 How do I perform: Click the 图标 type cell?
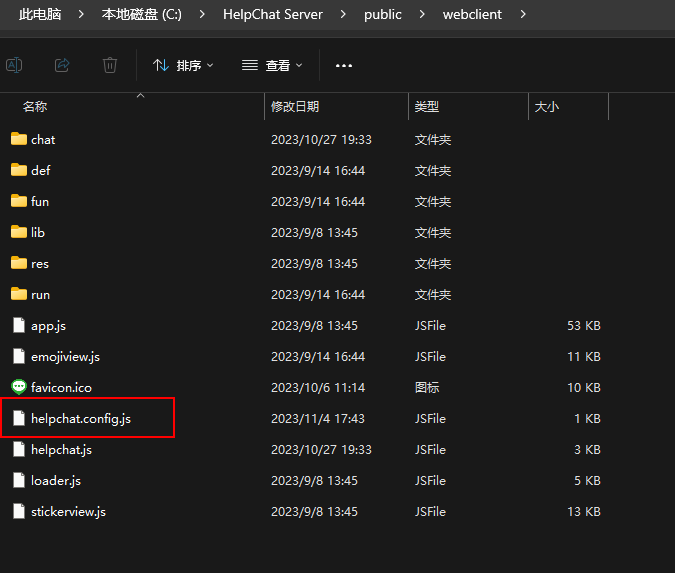pos(427,387)
